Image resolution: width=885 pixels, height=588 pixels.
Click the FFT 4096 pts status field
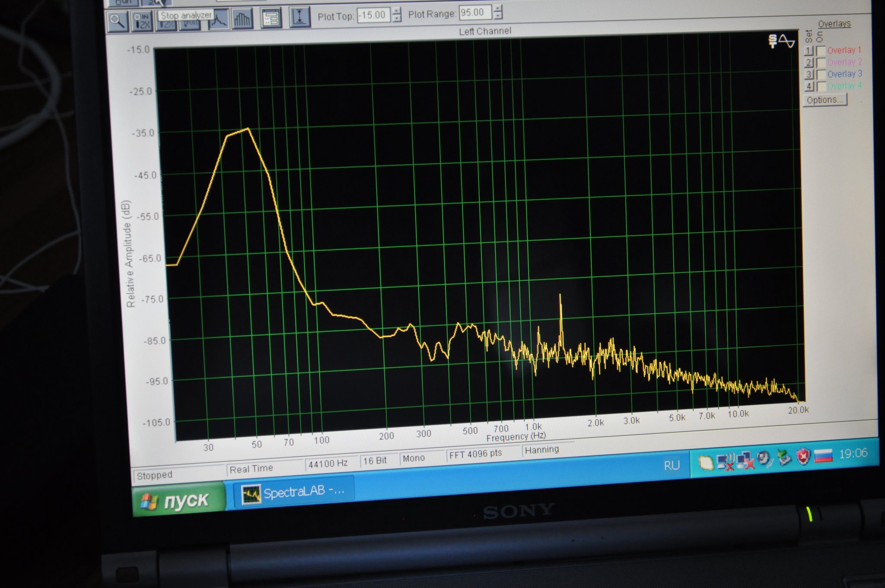[483, 454]
